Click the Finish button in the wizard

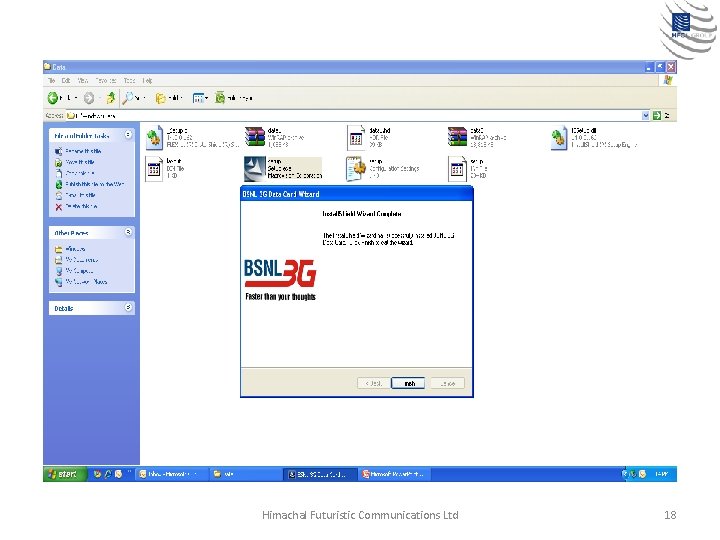coord(408,383)
